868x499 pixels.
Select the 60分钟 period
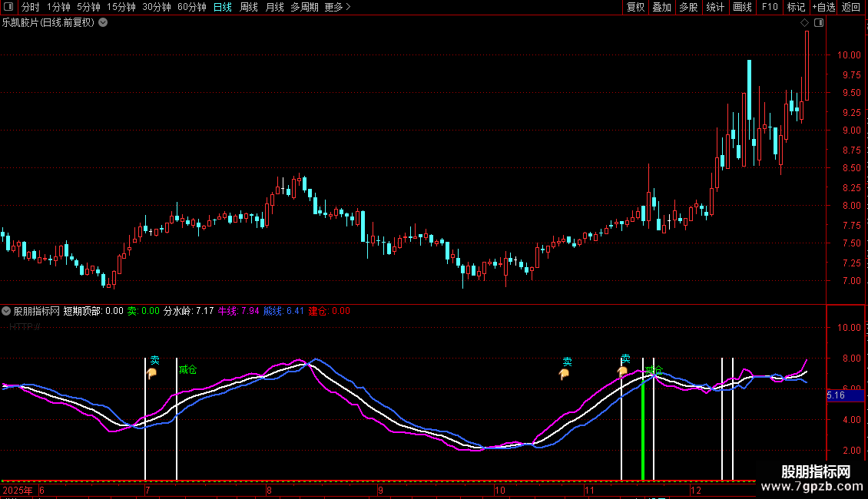click(192, 7)
